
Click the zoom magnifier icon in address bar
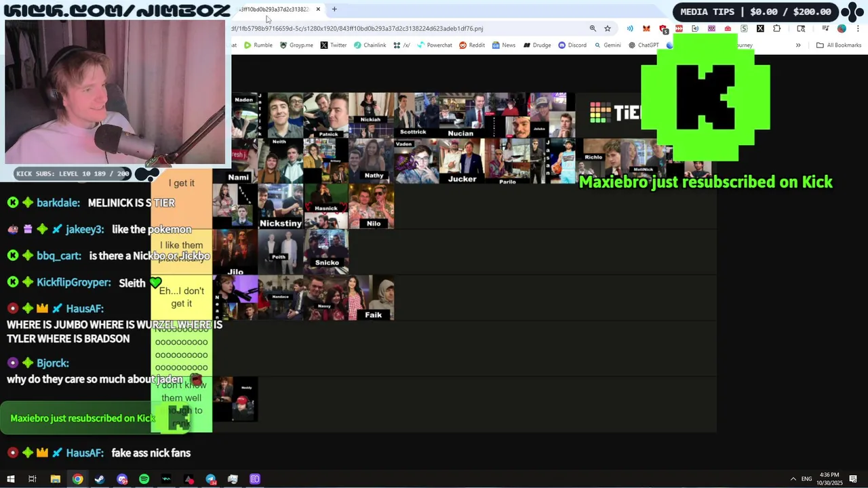click(593, 28)
